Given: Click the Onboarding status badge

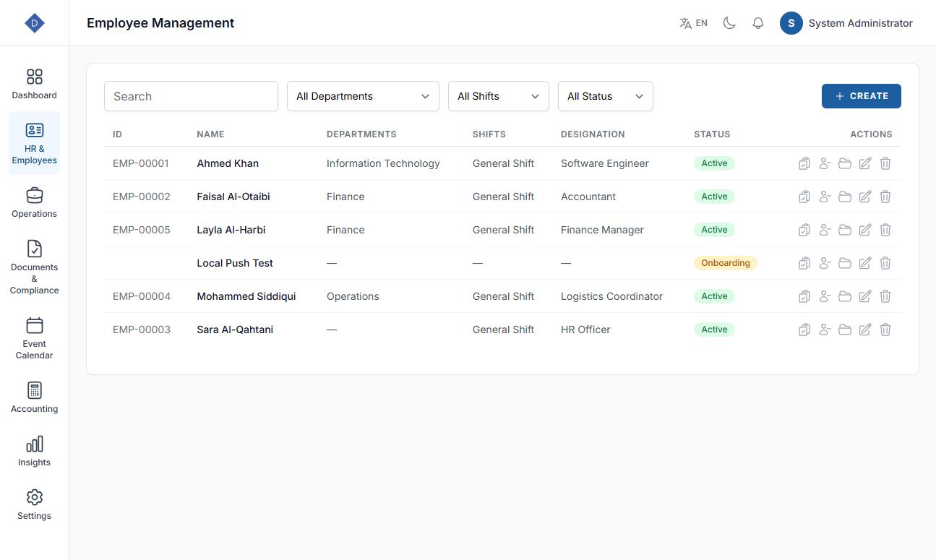Looking at the screenshot, I should 725,263.
